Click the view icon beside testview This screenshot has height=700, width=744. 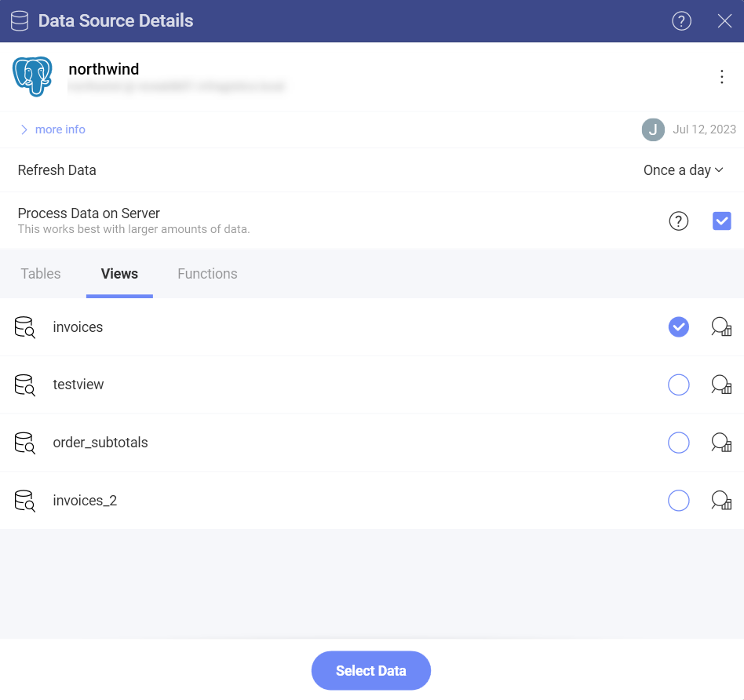pos(24,385)
